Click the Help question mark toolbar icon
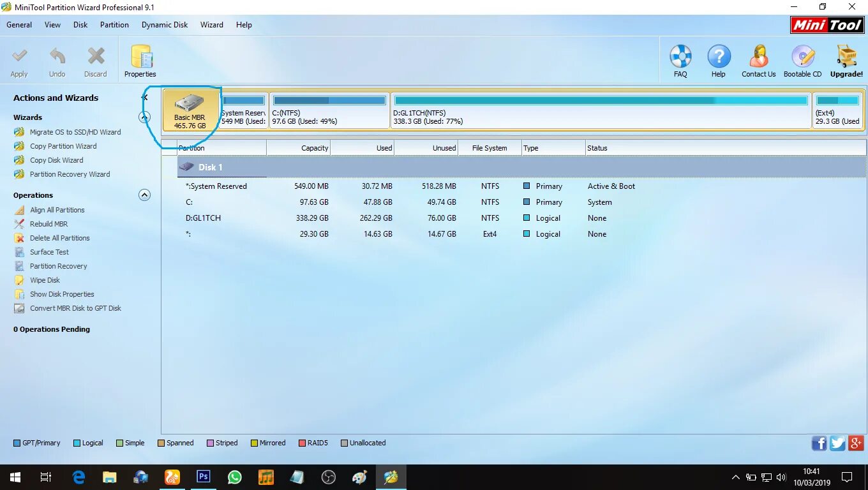This screenshot has height=490, width=868. click(x=719, y=56)
